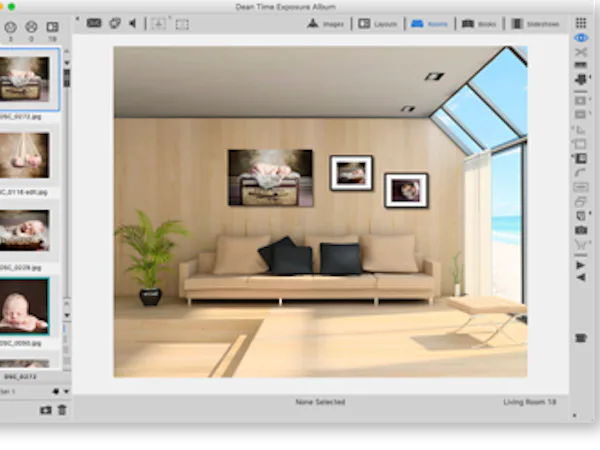This screenshot has height=450, width=600.
Task: Click down arrow at bottom of thumbnail scrollbar
Action: coord(67,315)
